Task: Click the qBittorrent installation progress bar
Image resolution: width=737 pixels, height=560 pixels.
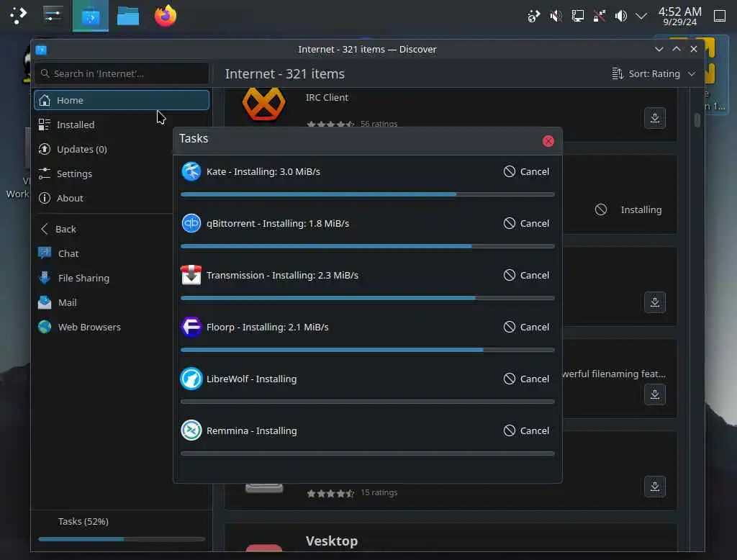Action: click(368, 246)
